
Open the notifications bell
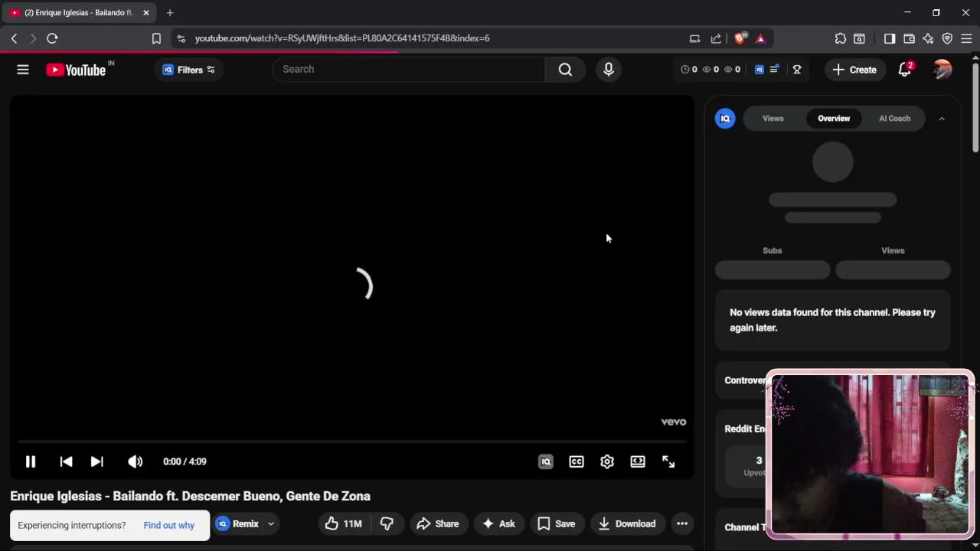click(905, 70)
